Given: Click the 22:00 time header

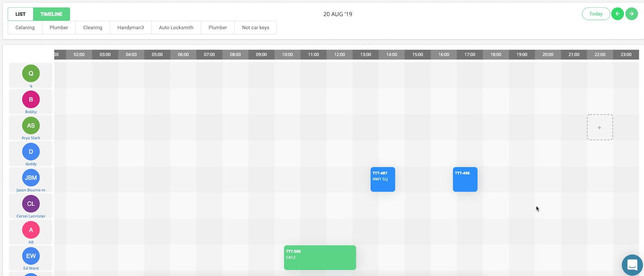Looking at the screenshot, I should pos(600,54).
